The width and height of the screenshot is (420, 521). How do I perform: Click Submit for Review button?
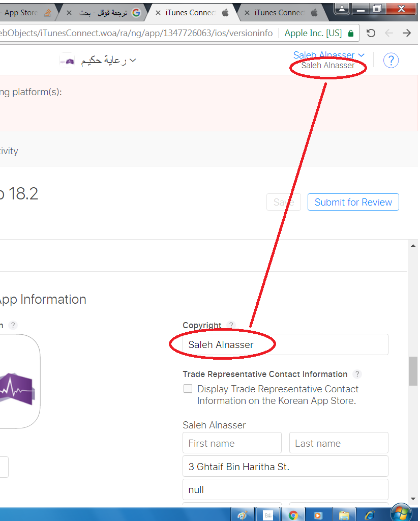[x=353, y=202]
